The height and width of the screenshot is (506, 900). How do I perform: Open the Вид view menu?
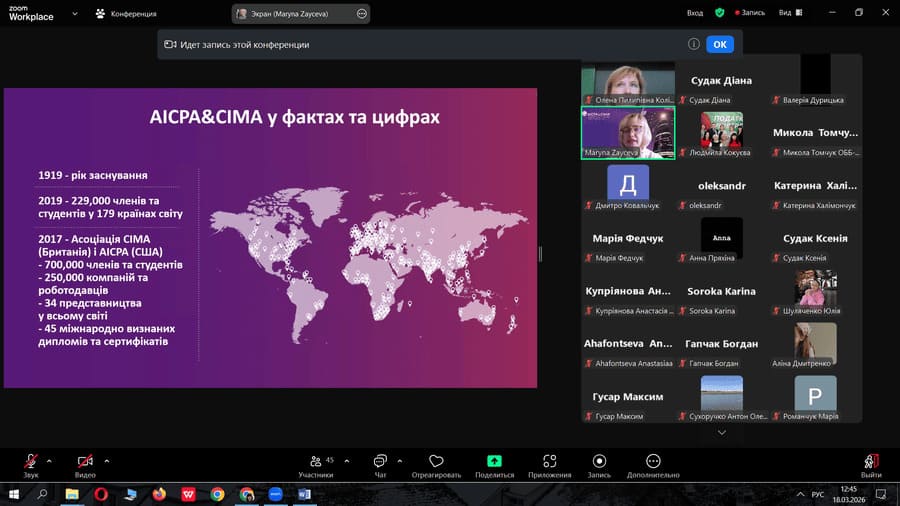tap(788, 13)
